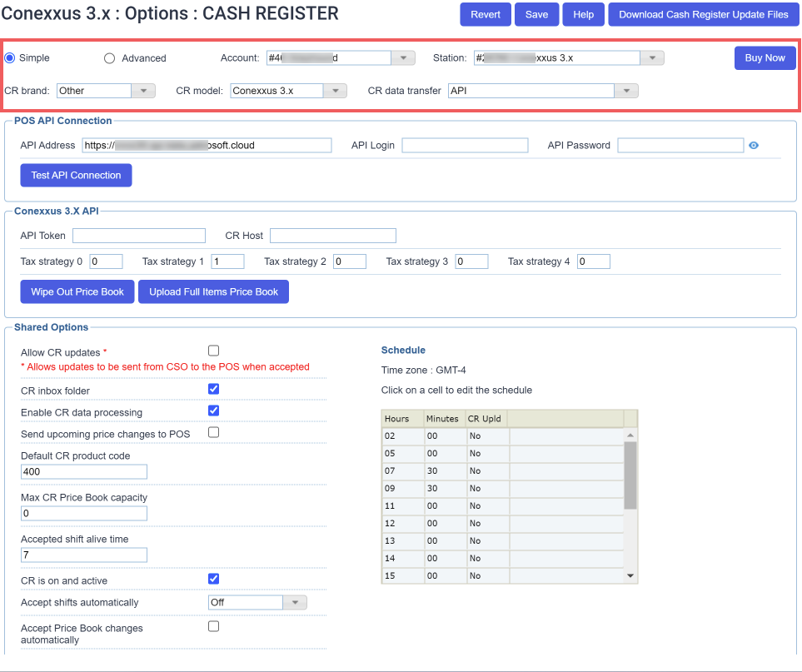The image size is (802, 672).
Task: Expand the CR brand dropdown
Action: coord(144,91)
